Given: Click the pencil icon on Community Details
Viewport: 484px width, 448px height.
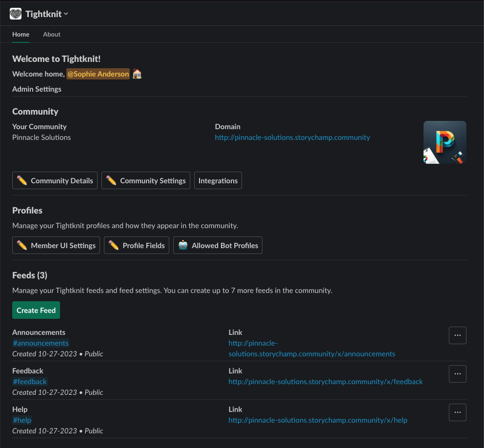Looking at the screenshot, I should pos(21,180).
